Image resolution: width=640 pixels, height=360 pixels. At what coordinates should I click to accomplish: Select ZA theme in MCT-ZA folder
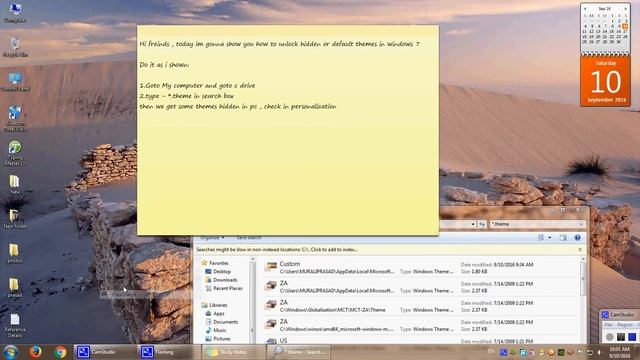click(420, 306)
